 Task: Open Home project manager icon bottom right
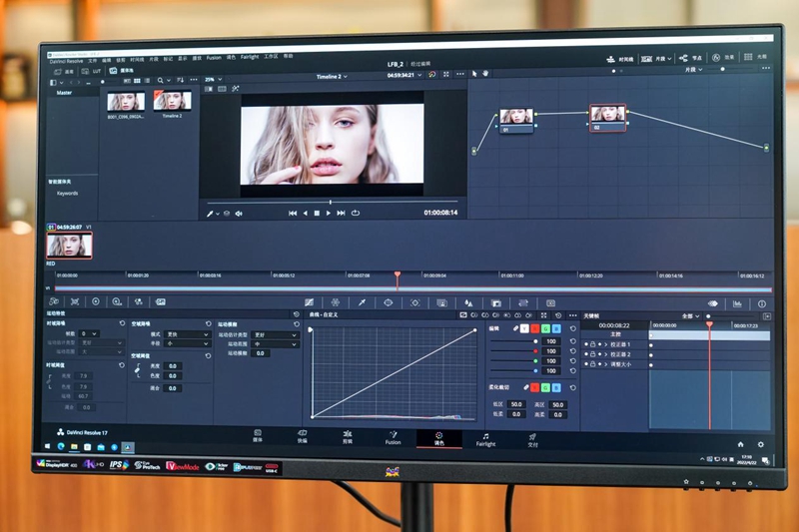(740, 444)
